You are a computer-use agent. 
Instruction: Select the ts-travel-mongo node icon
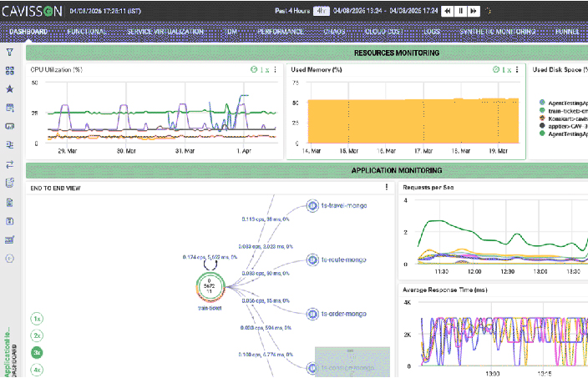tap(312, 205)
